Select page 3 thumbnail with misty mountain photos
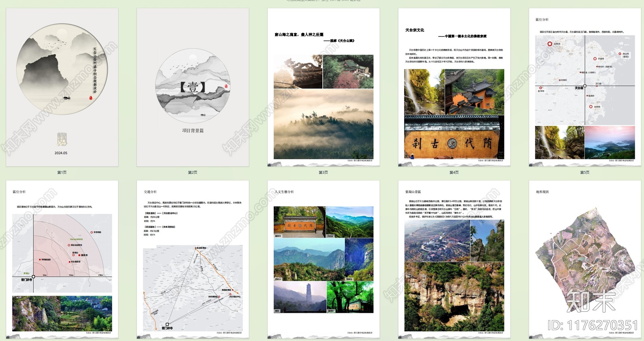 pos(324,87)
